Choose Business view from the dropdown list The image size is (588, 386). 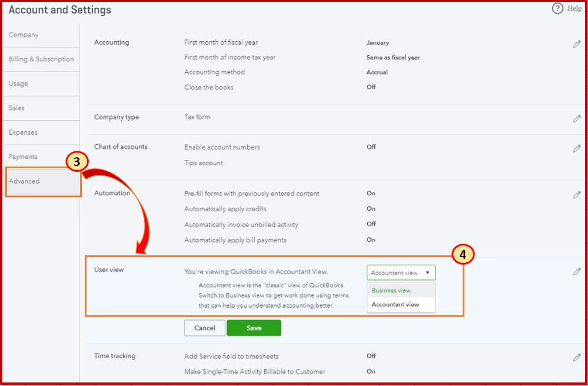click(401, 291)
